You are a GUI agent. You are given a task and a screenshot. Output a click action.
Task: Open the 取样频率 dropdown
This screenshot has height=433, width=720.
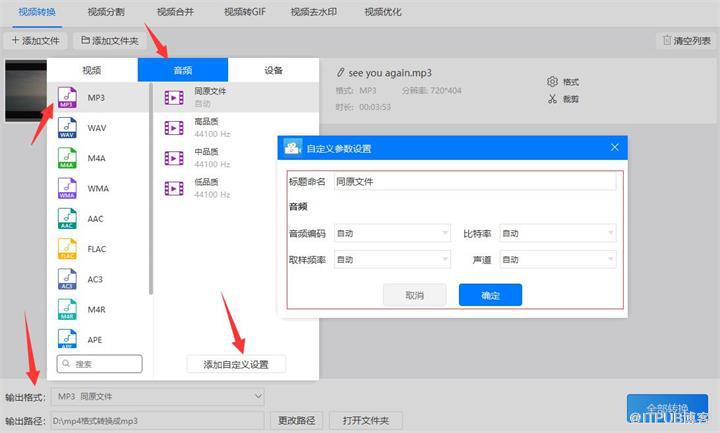[393, 259]
